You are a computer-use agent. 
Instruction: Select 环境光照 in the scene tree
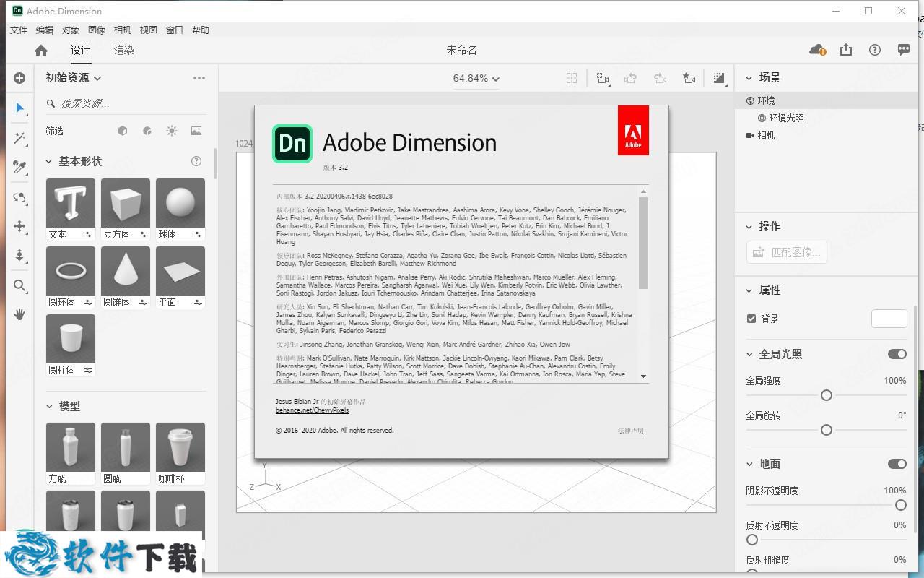click(x=786, y=118)
